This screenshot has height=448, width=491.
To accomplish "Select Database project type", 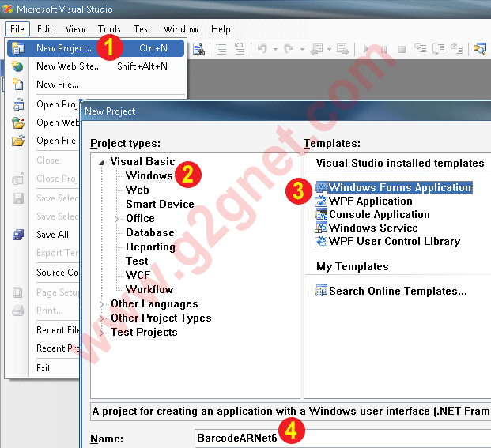I will [x=150, y=232].
